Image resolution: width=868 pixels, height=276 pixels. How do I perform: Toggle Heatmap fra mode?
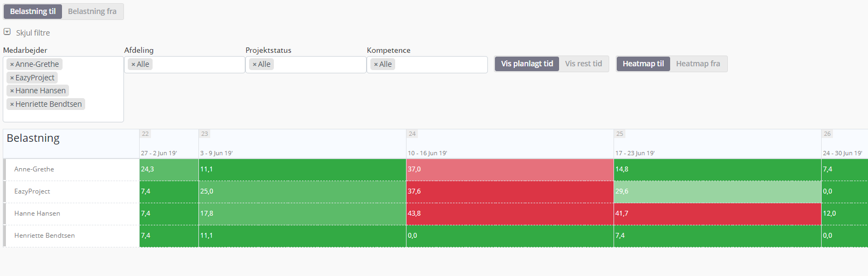click(x=698, y=64)
